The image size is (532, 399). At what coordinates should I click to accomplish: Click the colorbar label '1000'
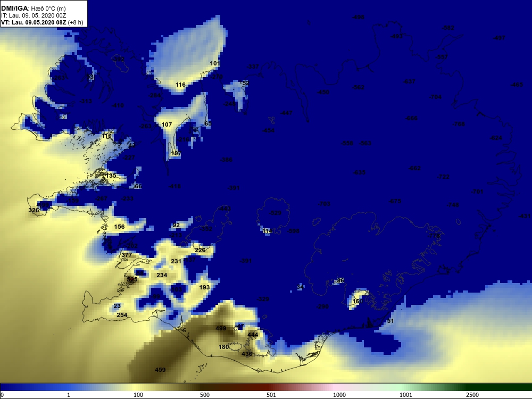(339, 395)
